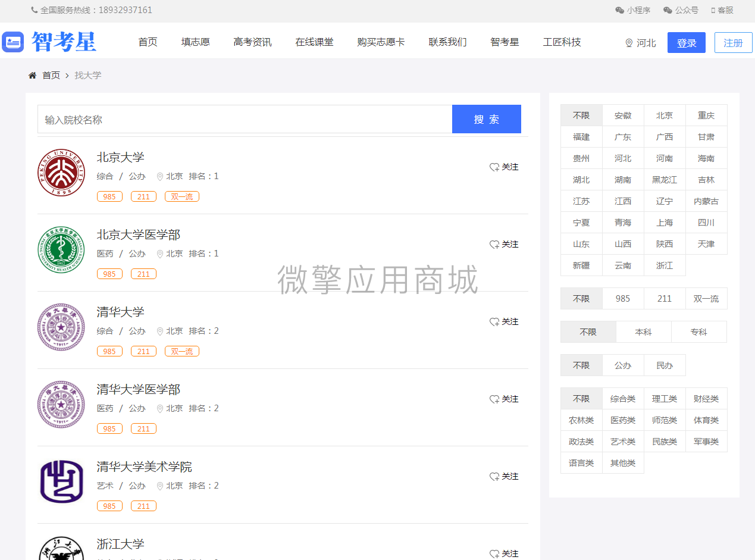The image size is (755, 560).
Task: Filter schools by 211 in sidebar
Action: pyautogui.click(x=665, y=299)
